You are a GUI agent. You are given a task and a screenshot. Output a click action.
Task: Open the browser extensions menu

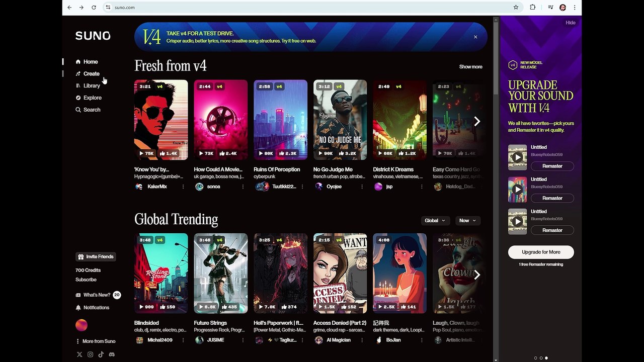click(x=532, y=8)
